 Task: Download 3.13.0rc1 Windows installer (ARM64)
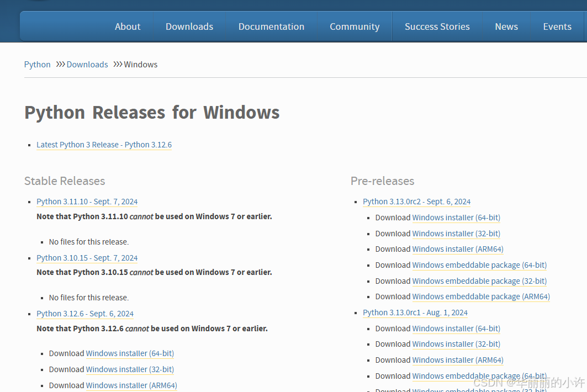[457, 360]
